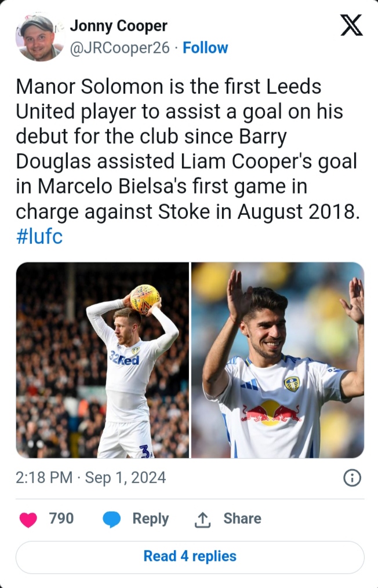This screenshot has width=378, height=588.
Task: Open the X logo link
Action: pos(351,26)
